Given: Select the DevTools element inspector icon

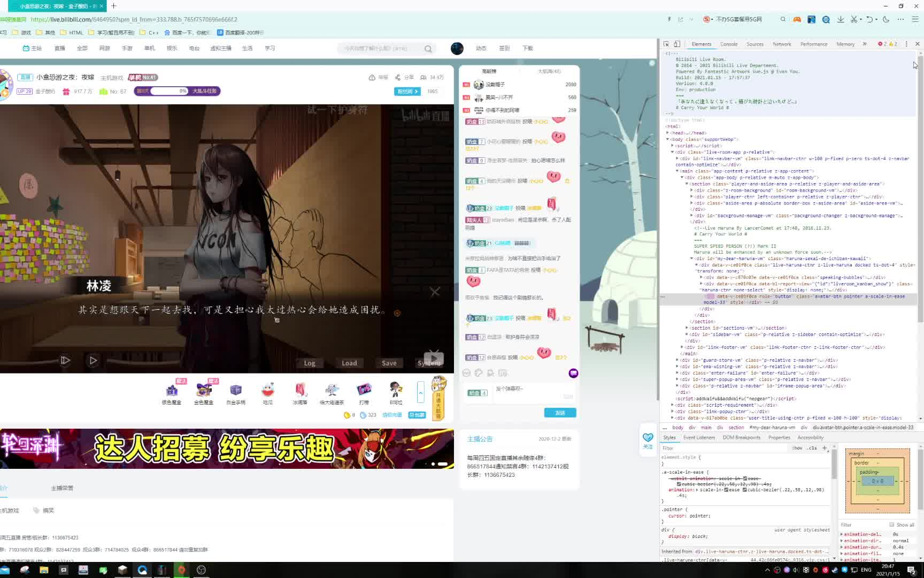Looking at the screenshot, I should [666, 44].
